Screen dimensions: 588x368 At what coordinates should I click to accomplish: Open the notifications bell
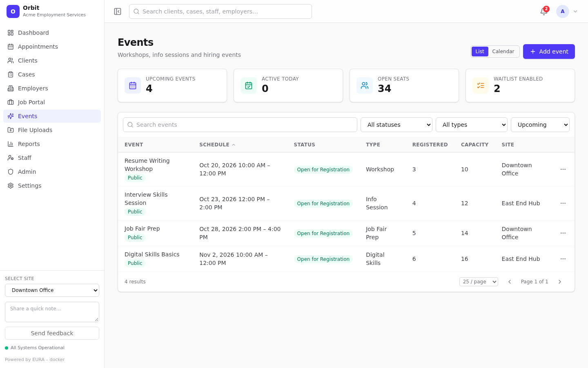(544, 11)
